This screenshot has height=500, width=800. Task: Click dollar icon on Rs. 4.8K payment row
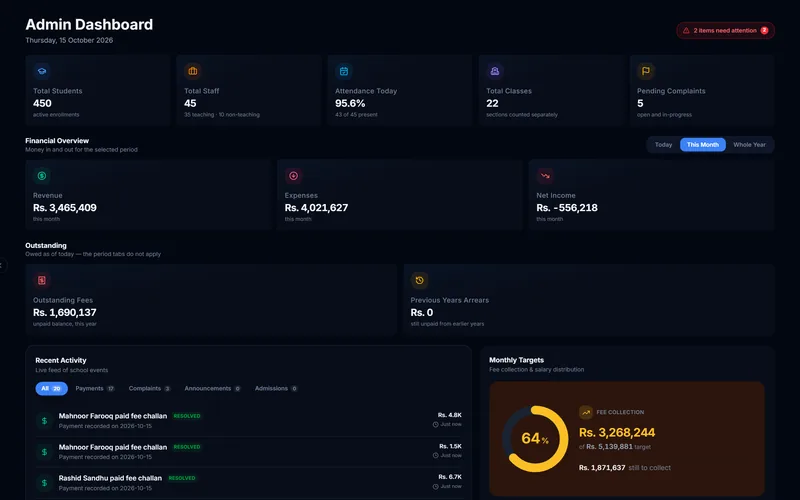tap(44, 421)
